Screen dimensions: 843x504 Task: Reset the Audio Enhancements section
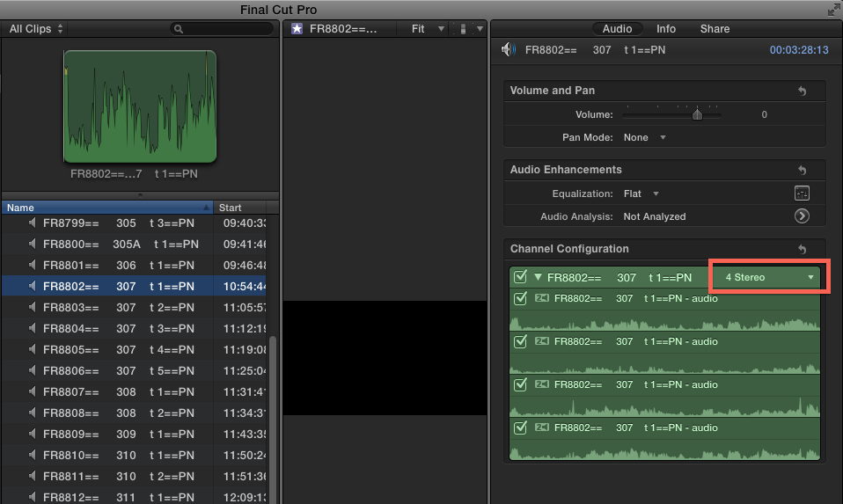pyautogui.click(x=802, y=170)
